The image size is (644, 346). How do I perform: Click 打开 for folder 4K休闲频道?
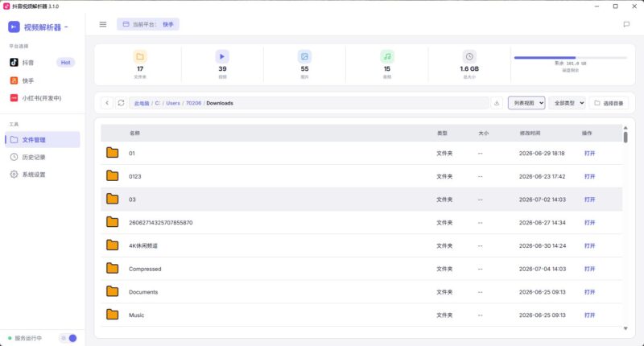pyautogui.click(x=590, y=245)
